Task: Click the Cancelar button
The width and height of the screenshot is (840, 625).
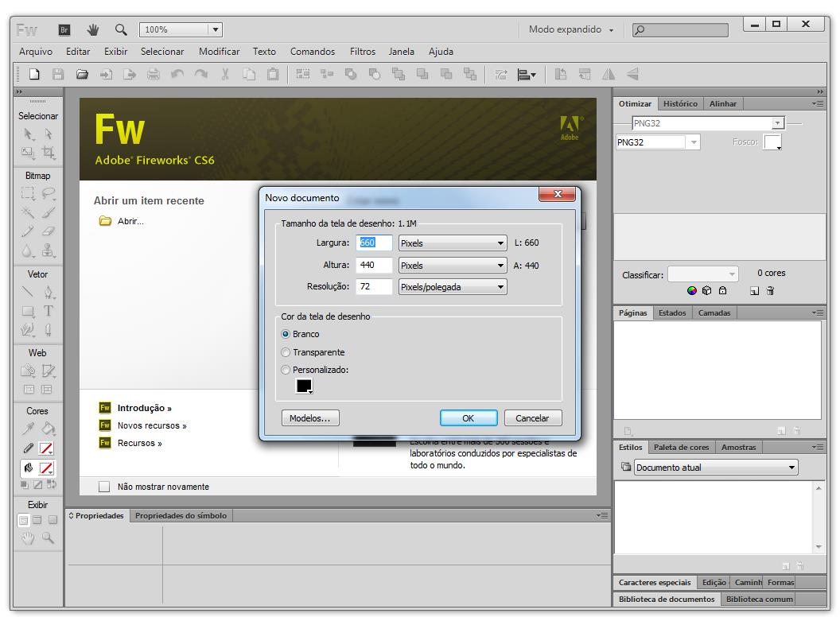Action: (x=532, y=418)
